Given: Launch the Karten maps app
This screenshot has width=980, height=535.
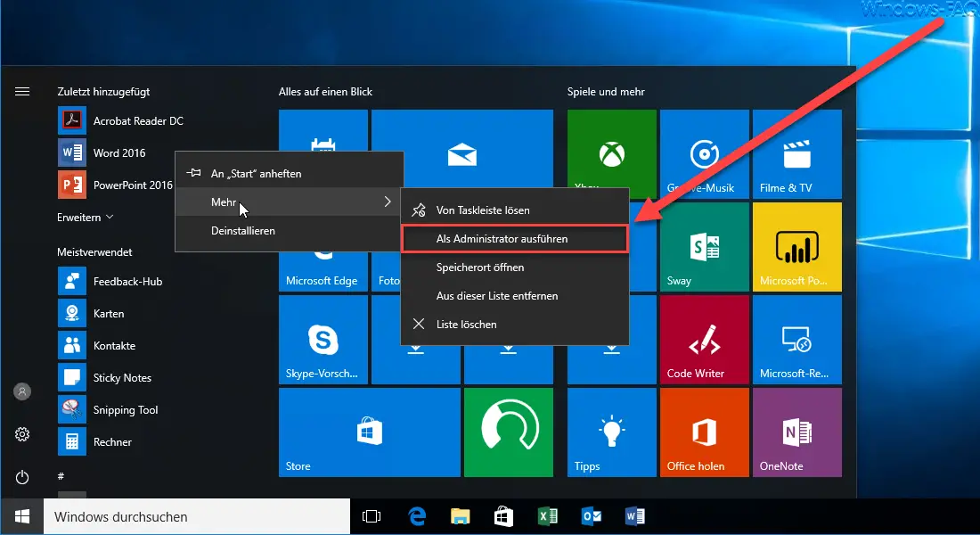Looking at the screenshot, I should coord(91,314).
